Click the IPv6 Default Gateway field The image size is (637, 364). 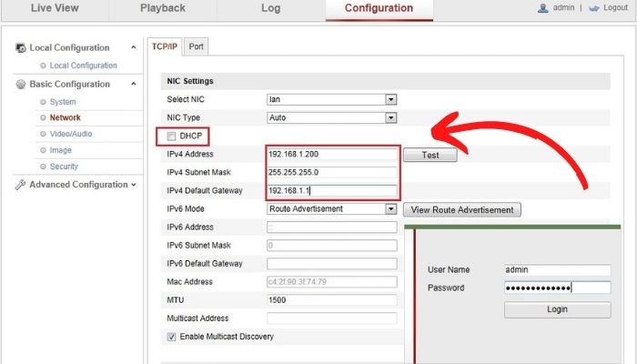click(332, 264)
